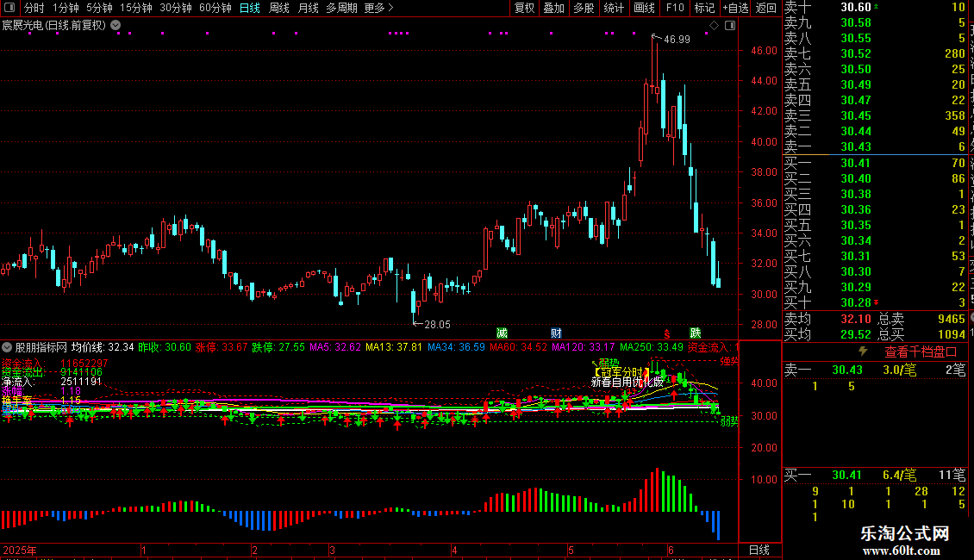Click 买均 value 29.52
Screen dimensions: 974x560
point(856,334)
